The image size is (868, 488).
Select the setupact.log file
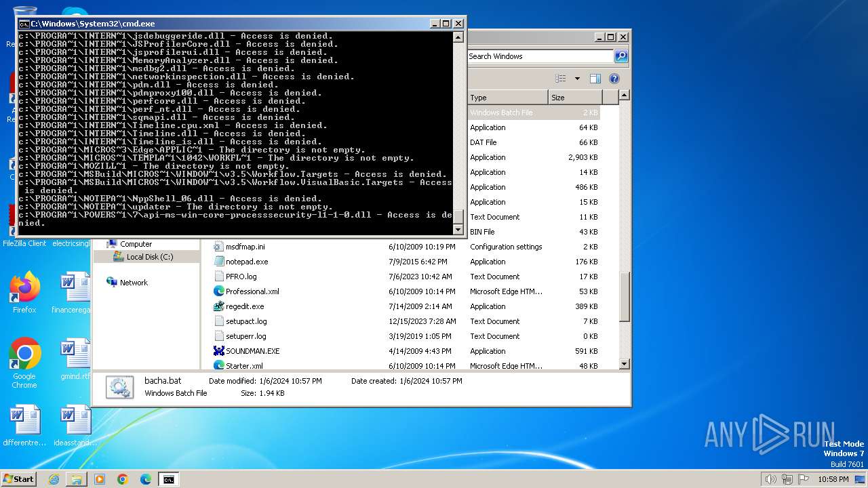coord(246,321)
